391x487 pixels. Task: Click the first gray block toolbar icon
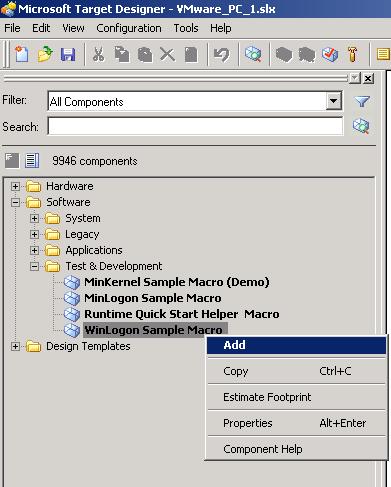[284, 54]
